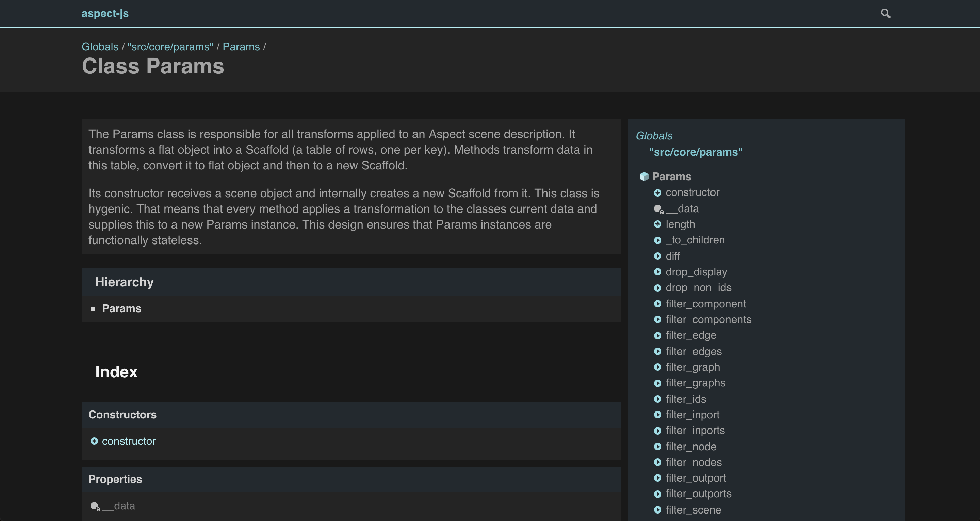This screenshot has height=521, width=980.
Task: Click the diff method arrow icon
Action: pos(657,256)
